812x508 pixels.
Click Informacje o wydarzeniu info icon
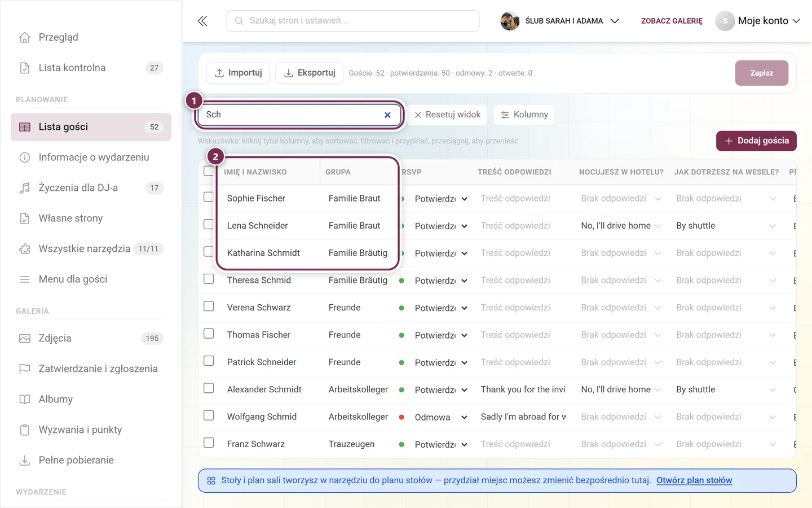point(25,157)
